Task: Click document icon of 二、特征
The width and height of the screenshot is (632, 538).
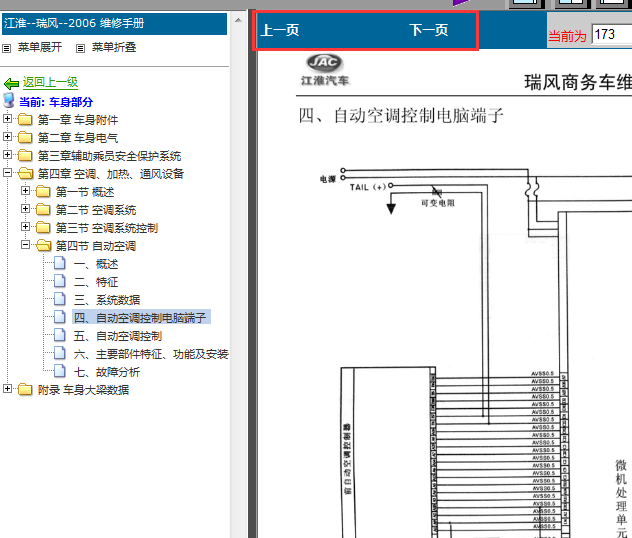Action: point(60,281)
